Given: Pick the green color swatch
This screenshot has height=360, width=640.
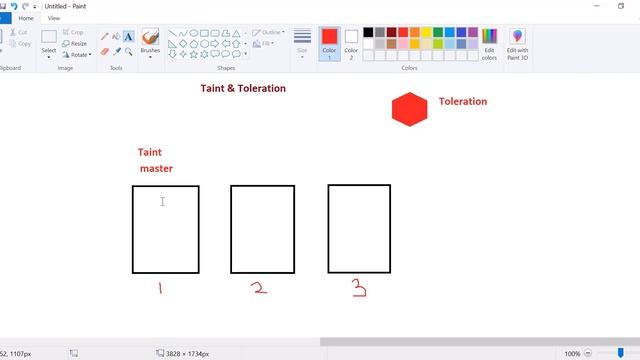Looking at the screenshot, I should [438, 32].
